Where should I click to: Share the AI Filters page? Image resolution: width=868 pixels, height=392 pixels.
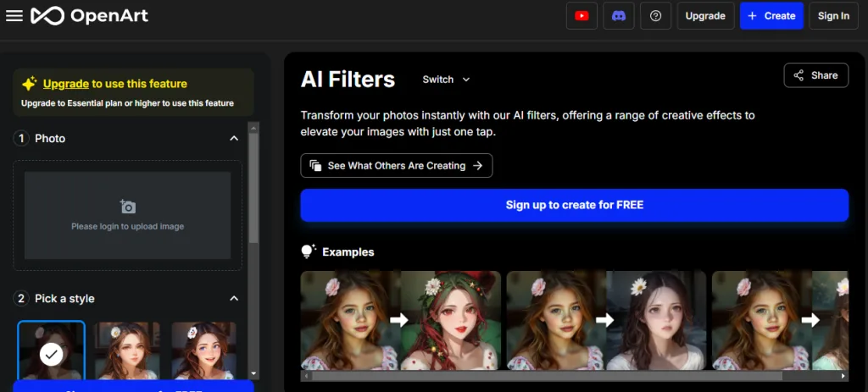816,75
